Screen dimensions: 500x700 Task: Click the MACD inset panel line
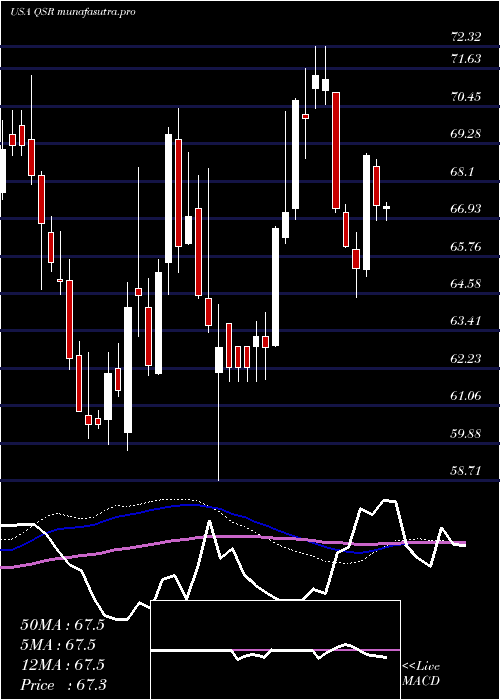point(269,651)
